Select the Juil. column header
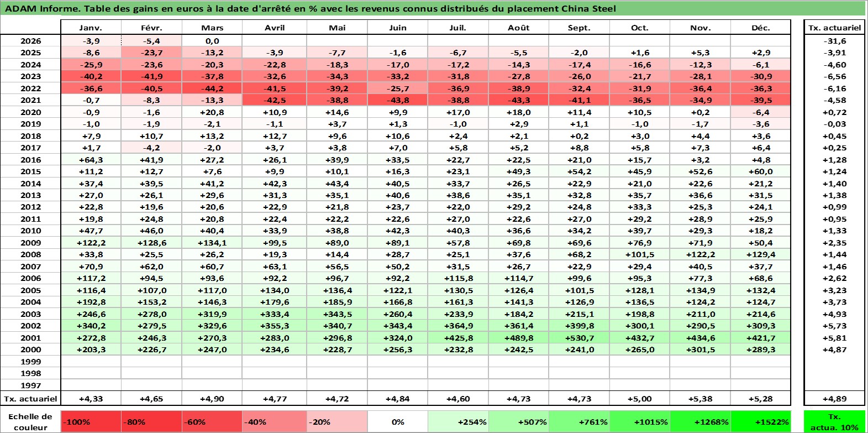 pyautogui.click(x=458, y=28)
